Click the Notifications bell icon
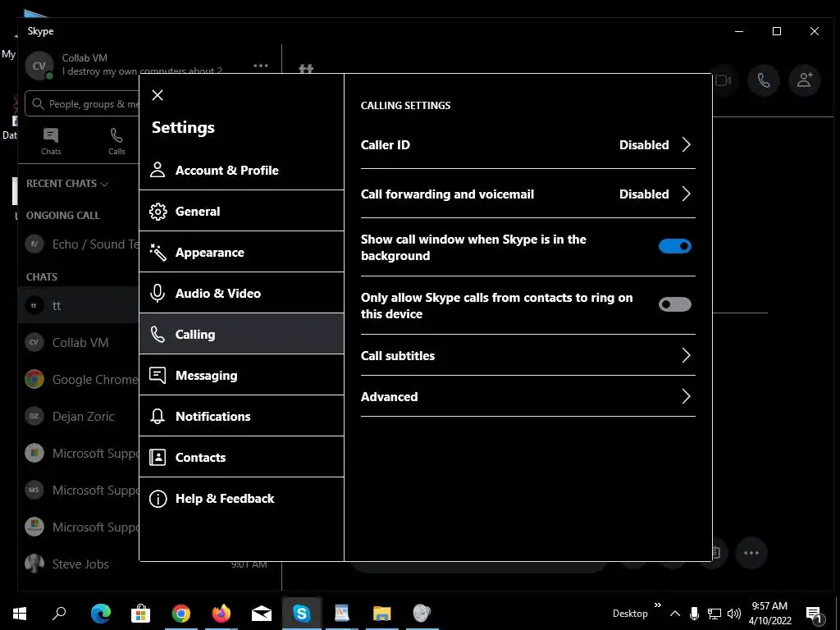Screen dimensions: 840x630 [157, 416]
